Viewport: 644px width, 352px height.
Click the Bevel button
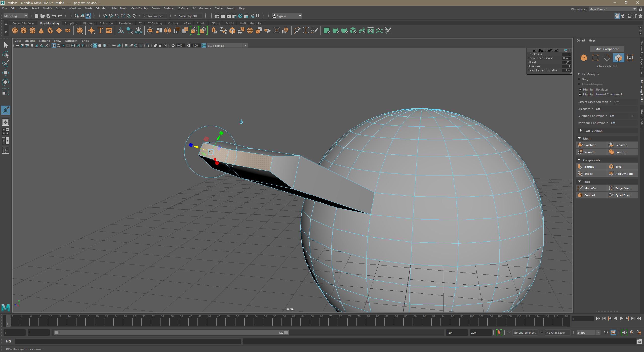tap(618, 167)
